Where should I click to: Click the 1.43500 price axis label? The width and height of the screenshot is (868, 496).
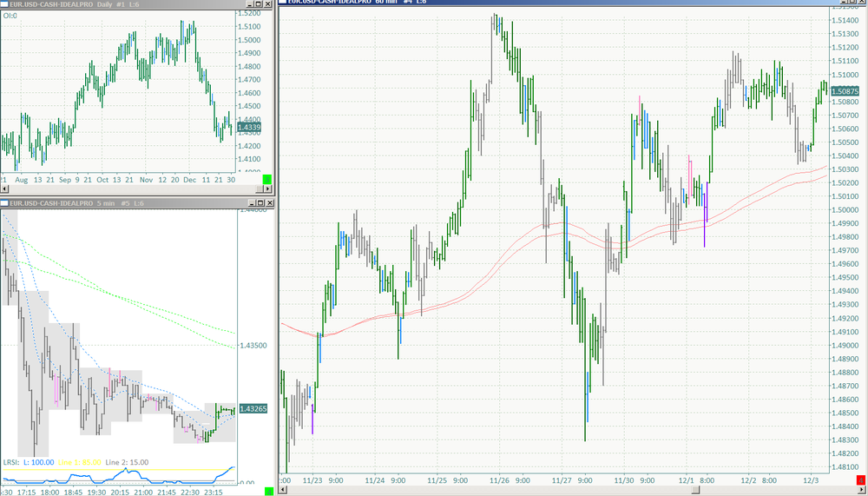click(253, 345)
